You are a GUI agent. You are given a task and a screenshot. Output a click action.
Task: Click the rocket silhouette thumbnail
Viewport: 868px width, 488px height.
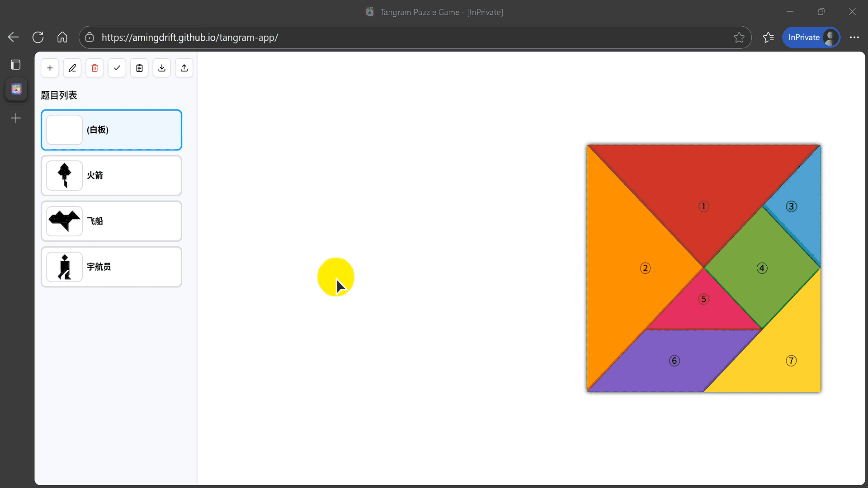[65, 176]
